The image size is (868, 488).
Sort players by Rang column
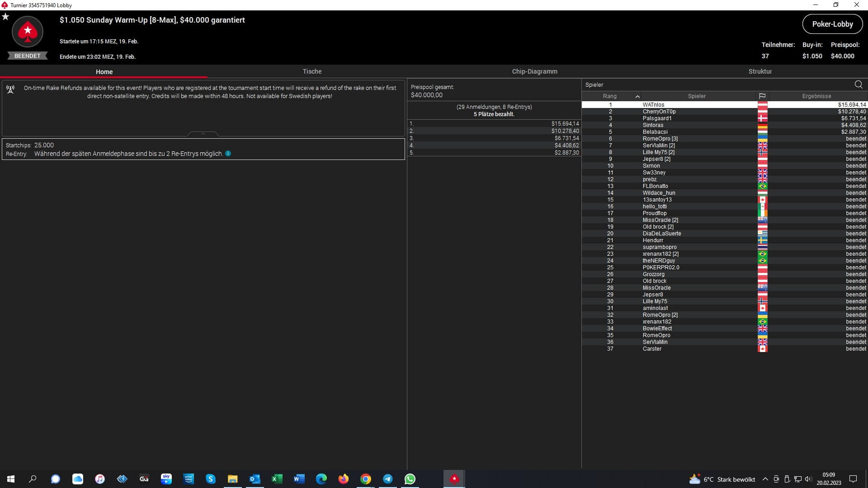(x=610, y=96)
